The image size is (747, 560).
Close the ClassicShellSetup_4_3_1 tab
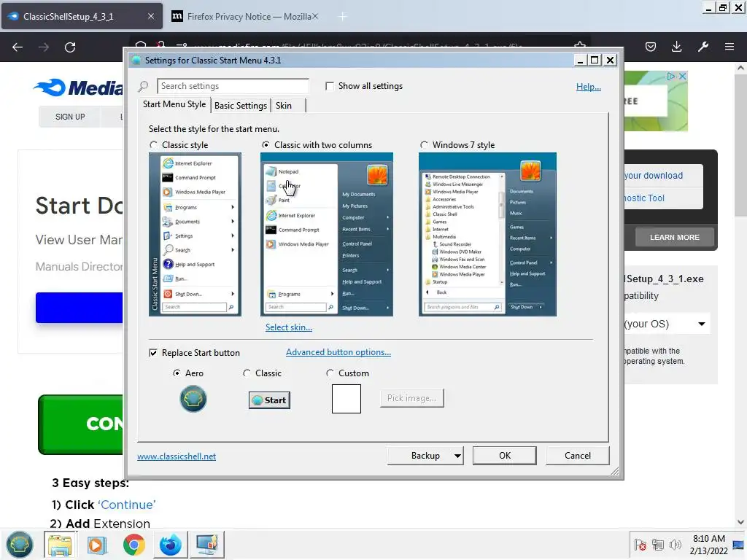150,16
